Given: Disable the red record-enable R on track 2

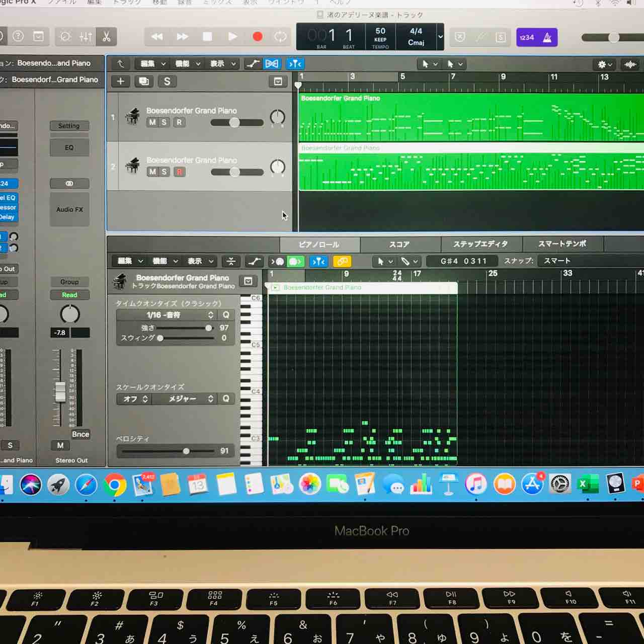Looking at the screenshot, I should (179, 172).
